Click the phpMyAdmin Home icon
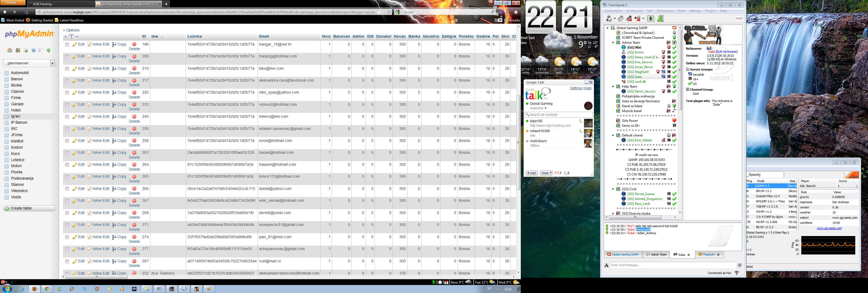Screen dimensions: 868x293 pyautogui.click(x=10, y=50)
